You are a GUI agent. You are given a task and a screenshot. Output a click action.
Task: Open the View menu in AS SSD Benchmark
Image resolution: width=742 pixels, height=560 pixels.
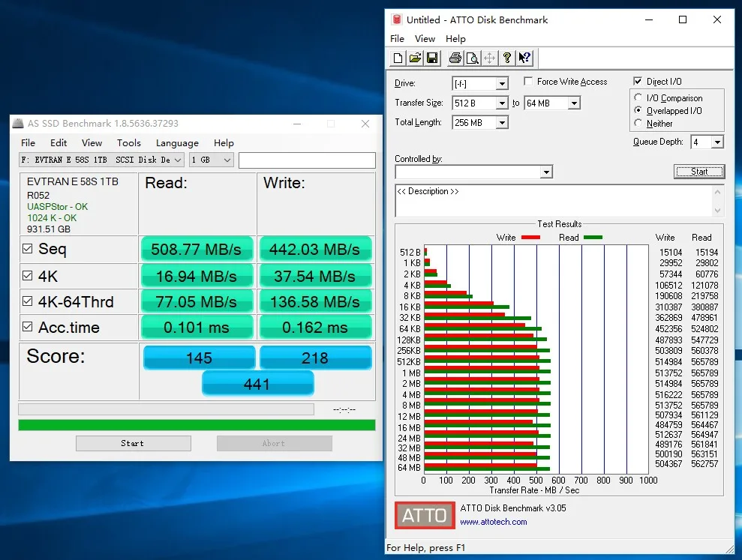click(x=92, y=143)
